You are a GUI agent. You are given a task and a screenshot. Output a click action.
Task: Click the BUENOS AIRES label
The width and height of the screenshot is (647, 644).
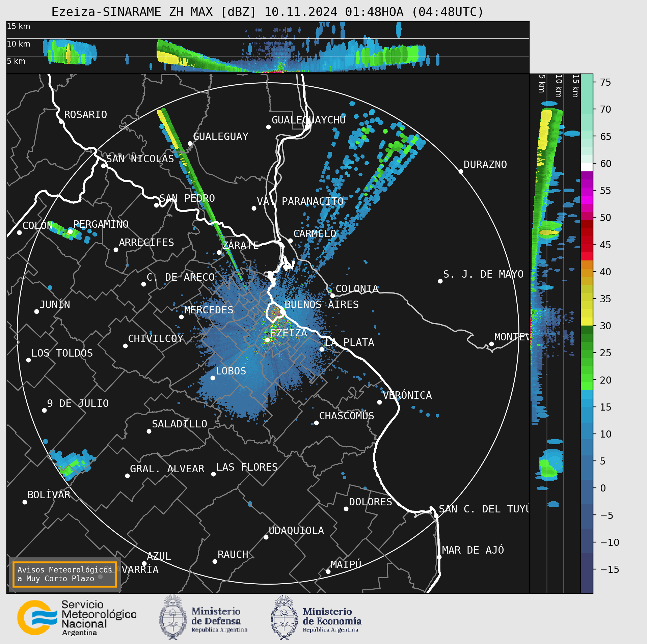tap(321, 305)
